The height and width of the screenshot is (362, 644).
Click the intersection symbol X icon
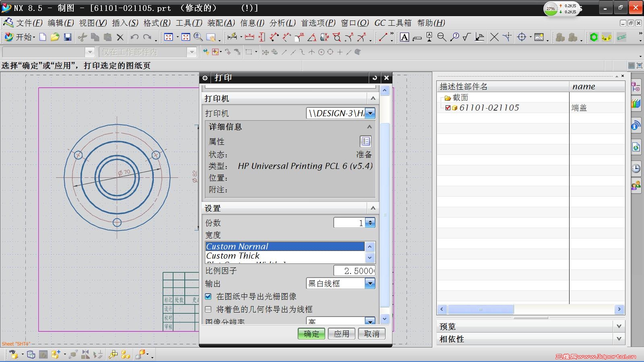point(494,37)
